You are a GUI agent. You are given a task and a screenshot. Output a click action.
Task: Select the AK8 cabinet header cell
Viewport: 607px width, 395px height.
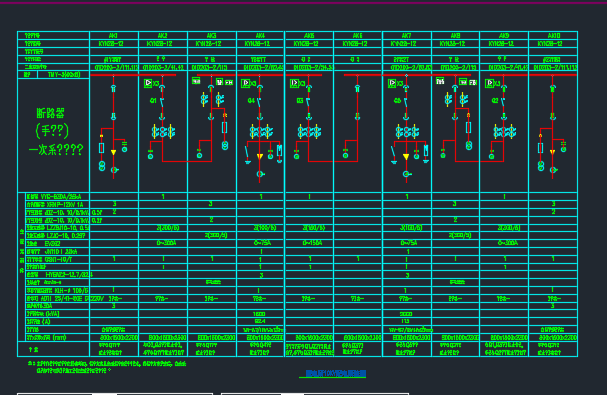click(x=455, y=36)
